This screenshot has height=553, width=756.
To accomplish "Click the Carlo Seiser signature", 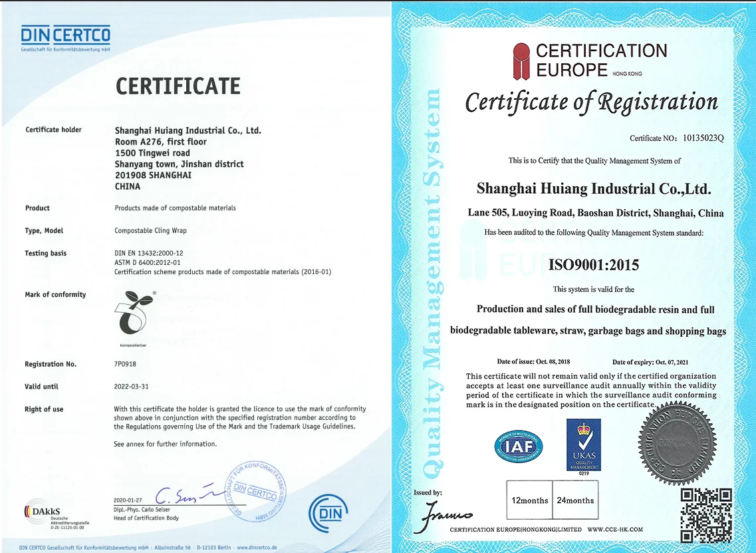I will (x=183, y=494).
